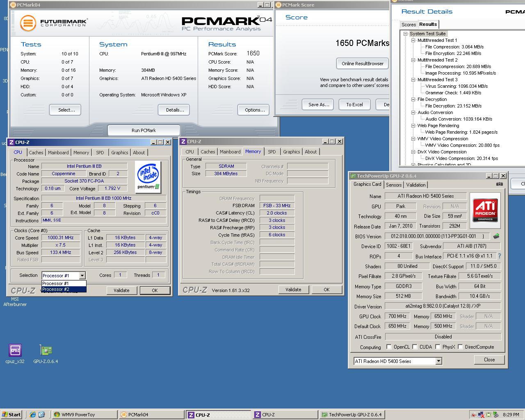Enable the PhysX checkbox in GPU-Z

(x=438, y=347)
